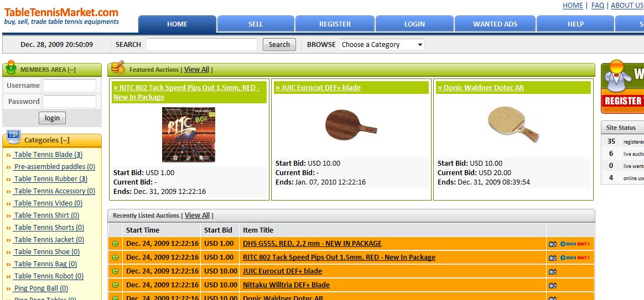Open Table Tennis Rubber category
The image size is (644, 300).
click(50, 179)
